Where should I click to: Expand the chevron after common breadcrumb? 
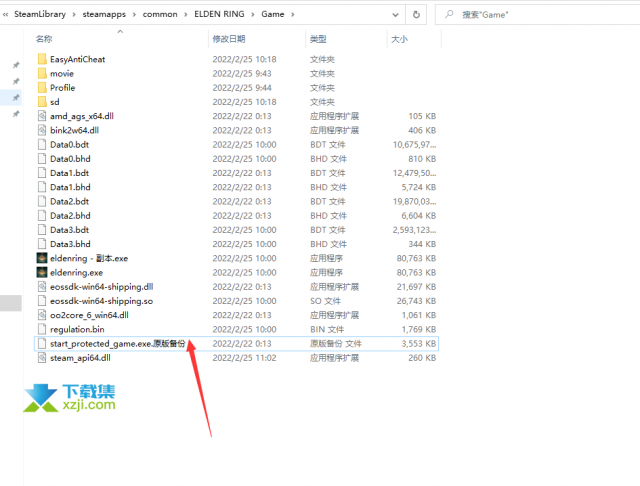(186, 15)
